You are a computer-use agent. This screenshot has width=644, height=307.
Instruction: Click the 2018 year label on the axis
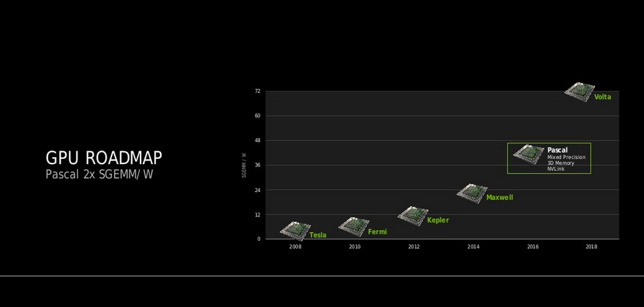tap(591, 247)
